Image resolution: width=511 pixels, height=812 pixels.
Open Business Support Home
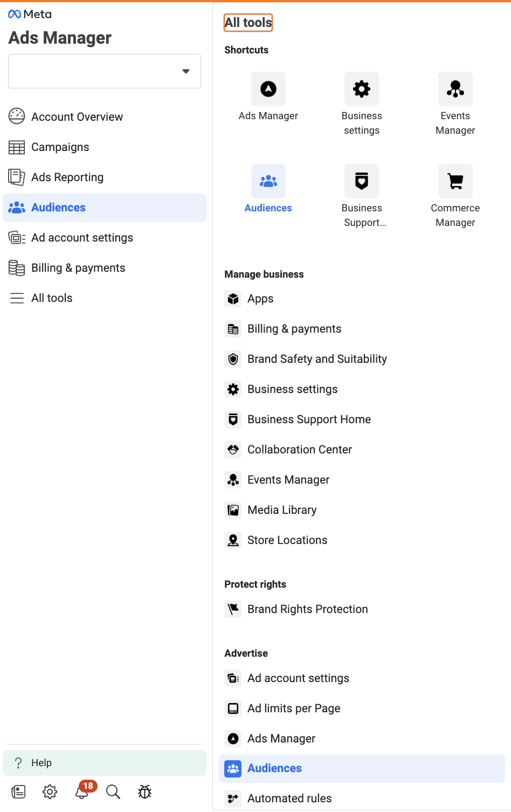pos(362,419)
